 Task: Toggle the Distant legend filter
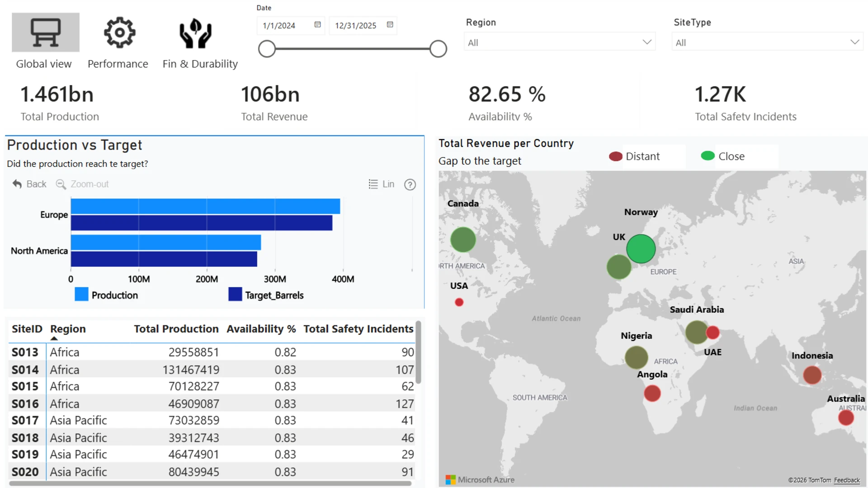634,156
